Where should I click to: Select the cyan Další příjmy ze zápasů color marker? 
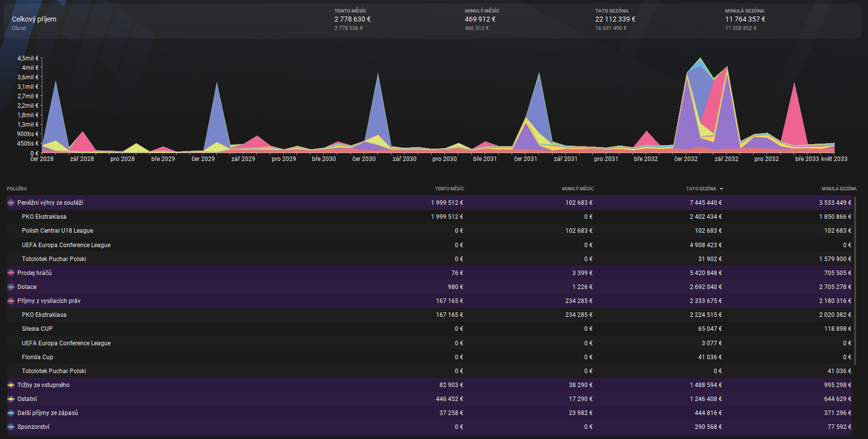tap(11, 413)
